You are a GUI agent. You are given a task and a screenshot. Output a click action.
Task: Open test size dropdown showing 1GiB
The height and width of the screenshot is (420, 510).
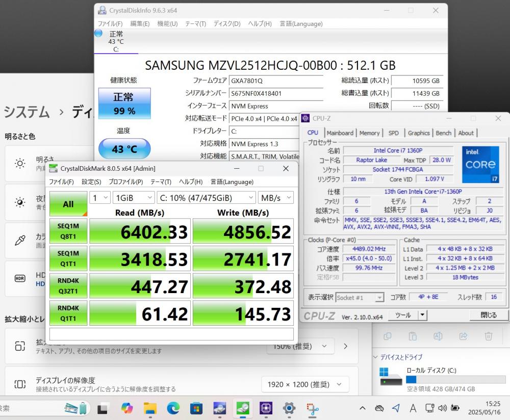(134, 198)
